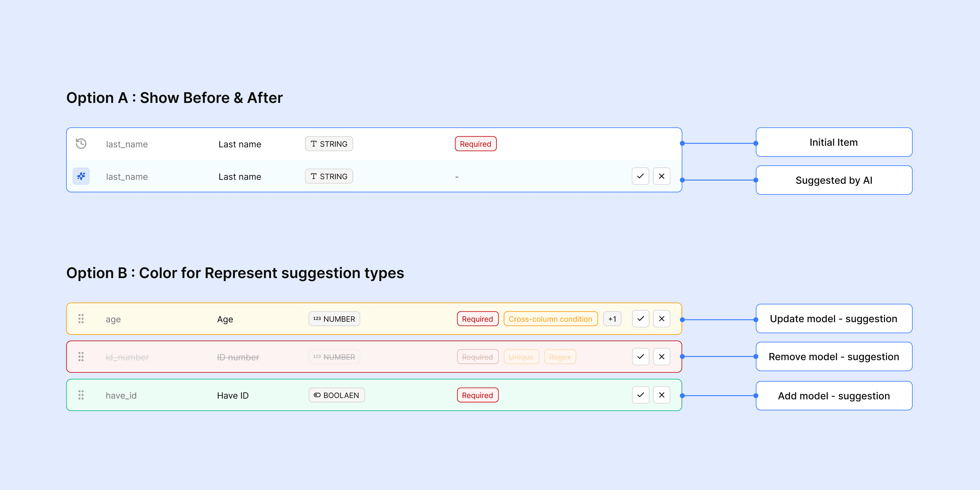
Task: Click drag handle on have_id row
Action: coord(81,395)
